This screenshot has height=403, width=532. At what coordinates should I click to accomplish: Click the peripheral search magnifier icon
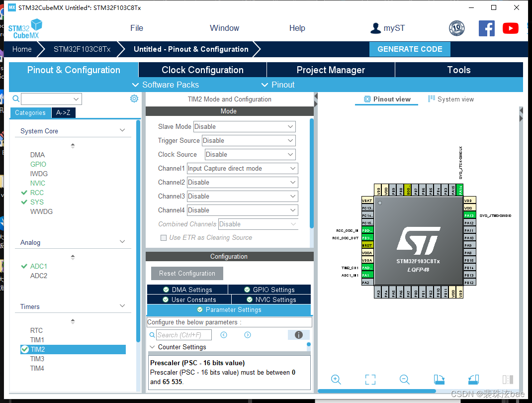[x=15, y=99]
